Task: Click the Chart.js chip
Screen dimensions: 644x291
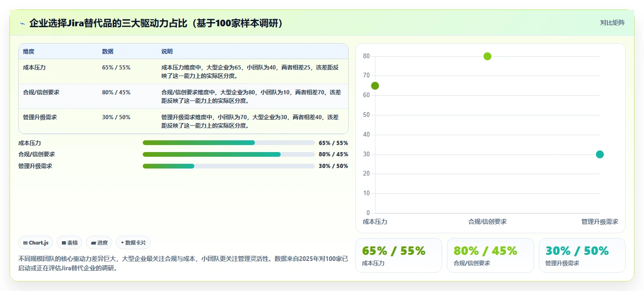Action: click(36, 243)
